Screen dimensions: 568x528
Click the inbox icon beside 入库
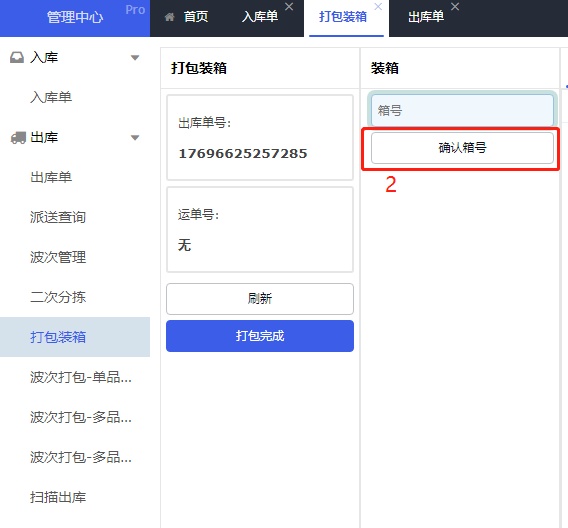click(17, 58)
